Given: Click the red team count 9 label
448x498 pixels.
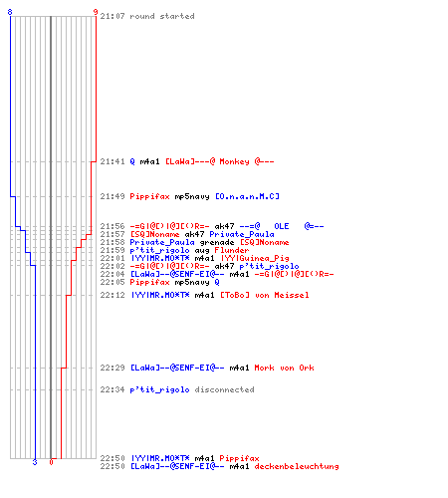Looking at the screenshot, I should [x=96, y=12].
